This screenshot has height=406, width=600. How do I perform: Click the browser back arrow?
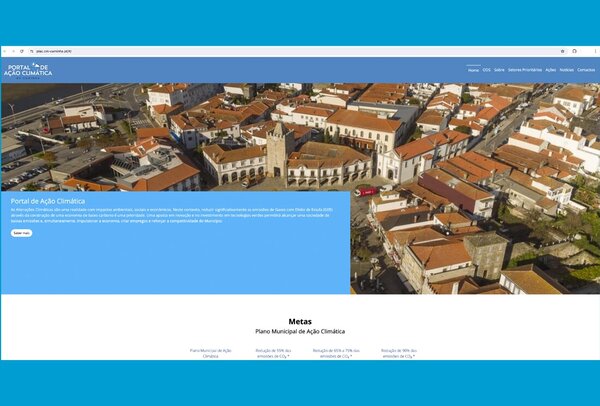(x=6, y=51)
